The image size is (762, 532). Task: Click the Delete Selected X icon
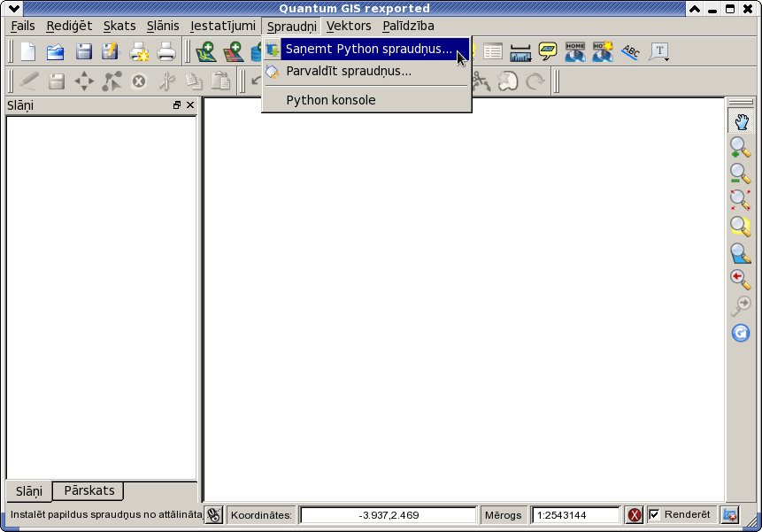coord(139,81)
